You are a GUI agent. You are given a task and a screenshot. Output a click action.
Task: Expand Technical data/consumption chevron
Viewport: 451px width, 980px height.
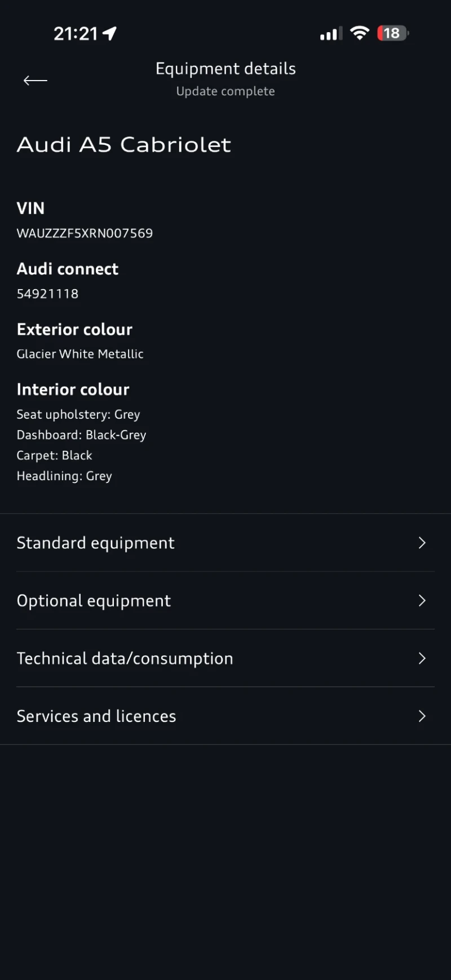[422, 658]
